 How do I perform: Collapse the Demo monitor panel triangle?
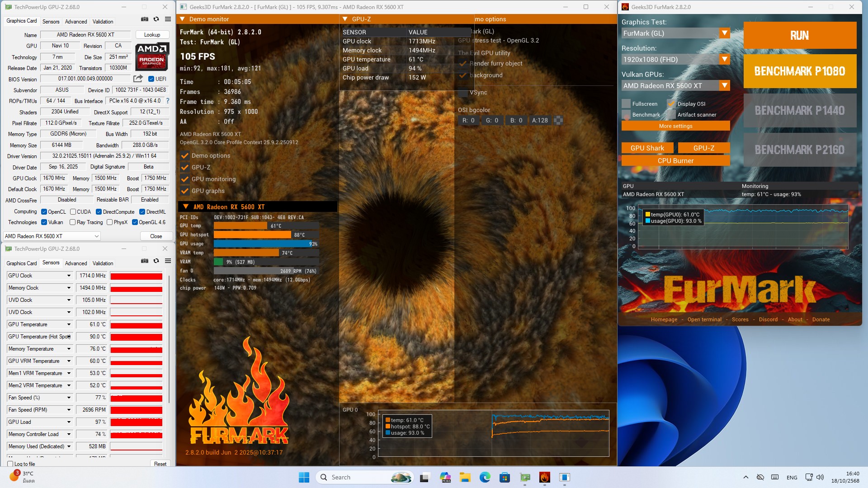pyautogui.click(x=182, y=19)
